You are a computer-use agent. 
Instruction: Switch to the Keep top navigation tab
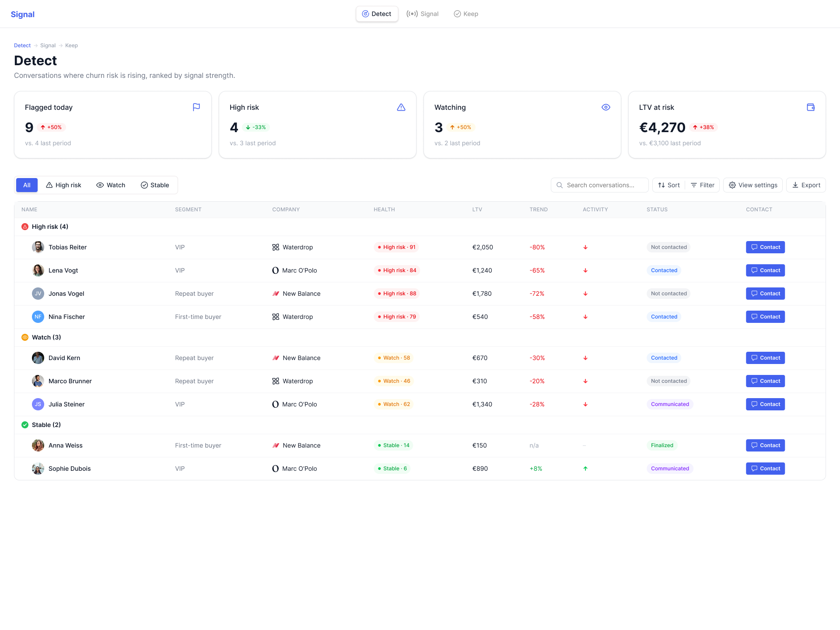point(466,14)
